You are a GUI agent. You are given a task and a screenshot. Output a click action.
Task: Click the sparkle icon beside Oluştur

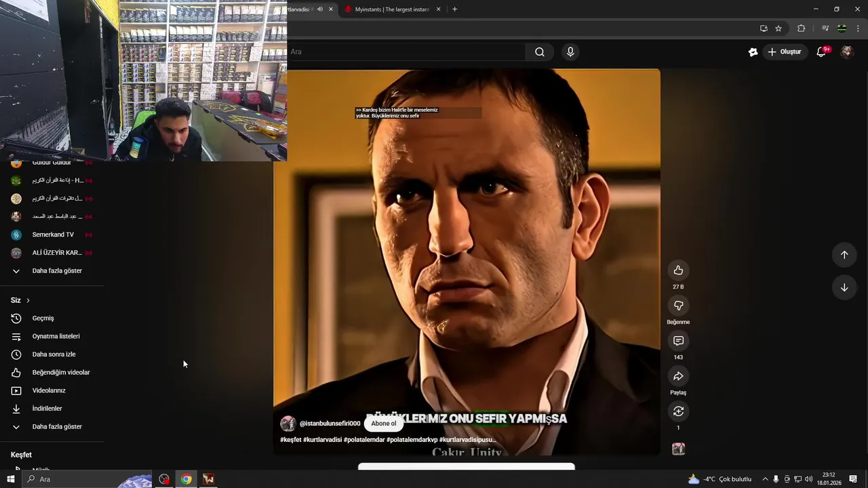(x=753, y=52)
